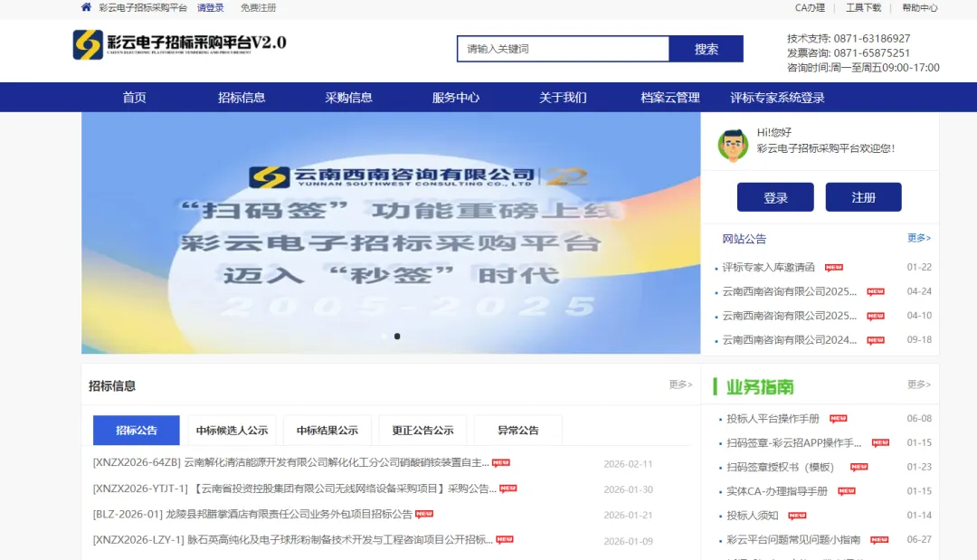977x560 pixels.
Task: Open 采购信息 in the navigation bar
Action: (x=348, y=98)
